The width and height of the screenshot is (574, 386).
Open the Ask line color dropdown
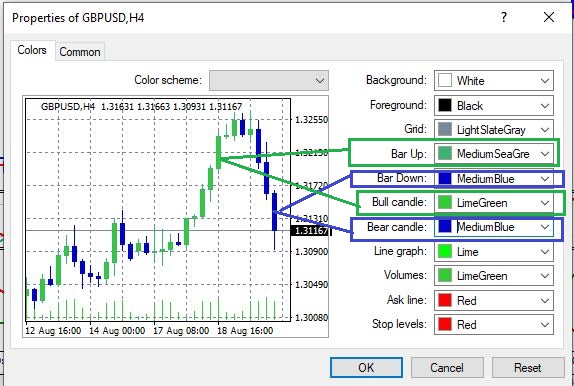(494, 301)
